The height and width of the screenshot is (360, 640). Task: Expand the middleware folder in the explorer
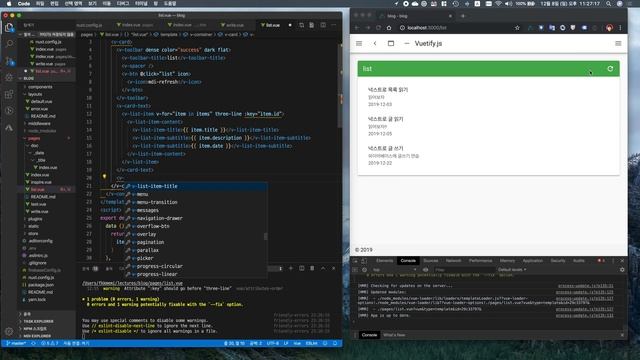coord(39,123)
